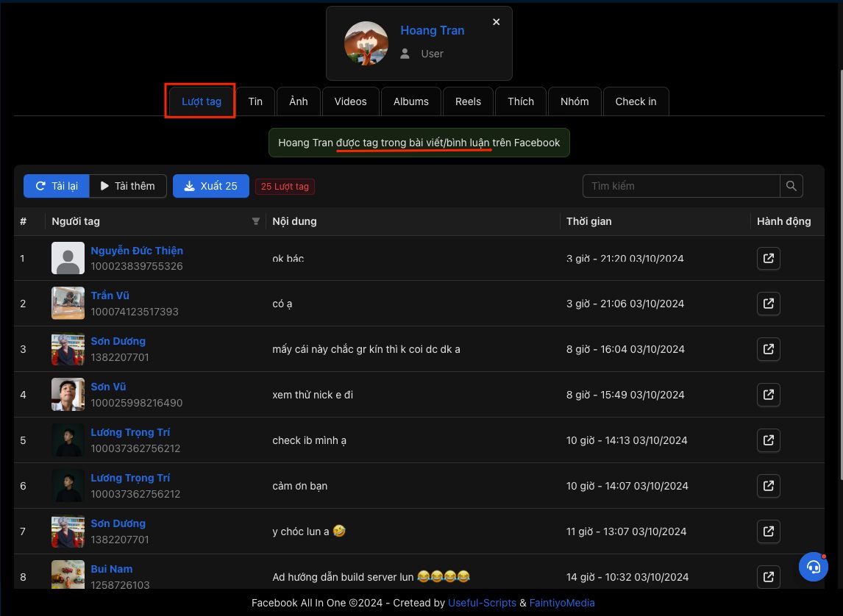The height and width of the screenshot is (616, 843).
Task: Open the link for the 14:07 tag row
Action: coord(768,486)
